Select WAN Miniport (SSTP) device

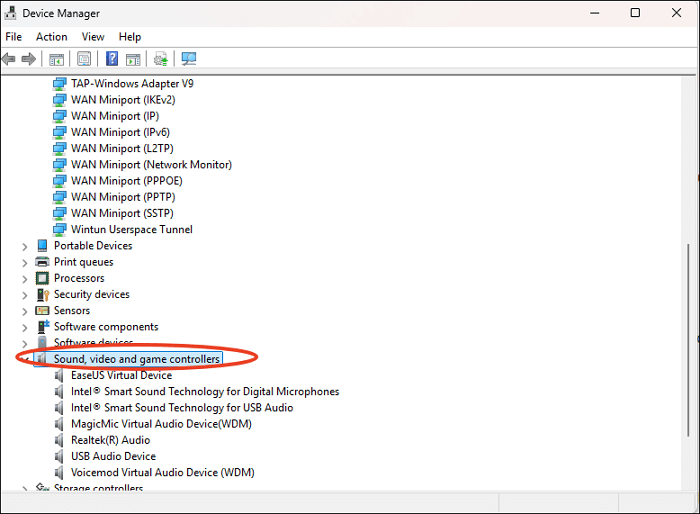(x=122, y=213)
